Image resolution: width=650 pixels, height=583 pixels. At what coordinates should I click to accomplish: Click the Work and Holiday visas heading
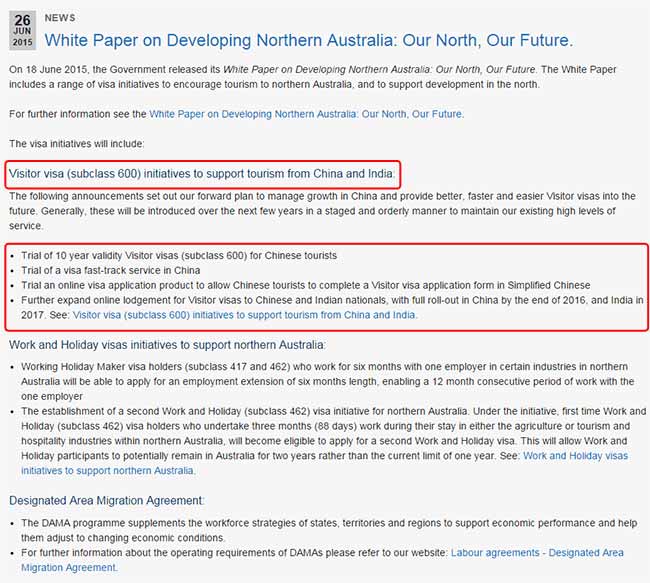coord(167,345)
